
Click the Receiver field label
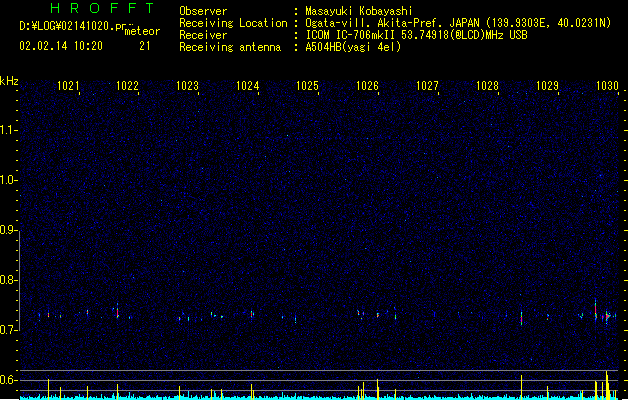(203, 35)
